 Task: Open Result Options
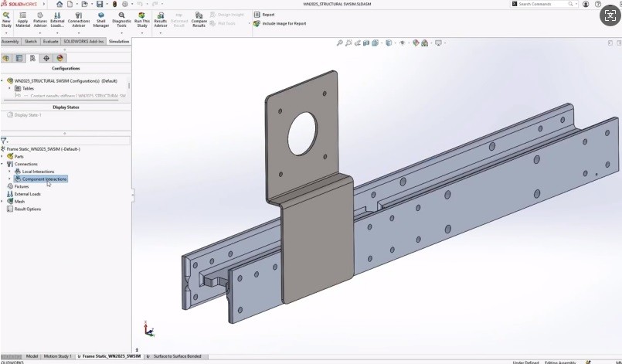coord(24,209)
